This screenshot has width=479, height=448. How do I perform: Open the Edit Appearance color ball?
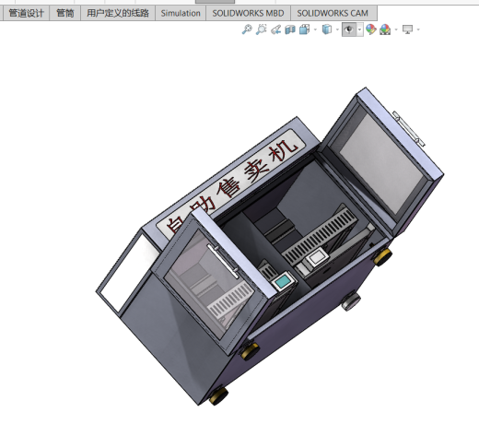[x=371, y=29]
